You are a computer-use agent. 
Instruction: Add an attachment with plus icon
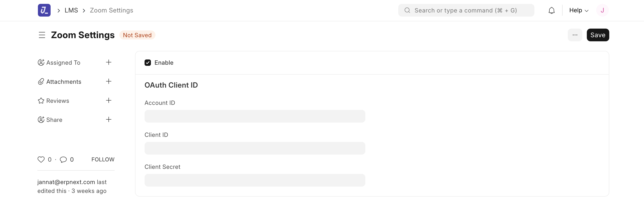point(108,81)
